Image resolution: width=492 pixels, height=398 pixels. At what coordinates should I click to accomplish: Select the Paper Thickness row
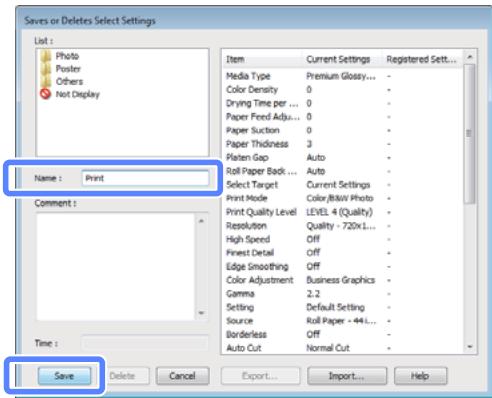point(343,144)
